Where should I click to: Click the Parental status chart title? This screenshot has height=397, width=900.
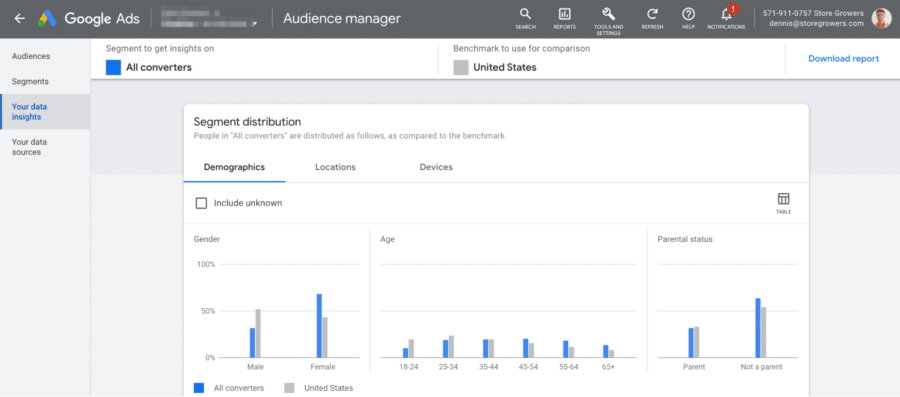point(685,239)
